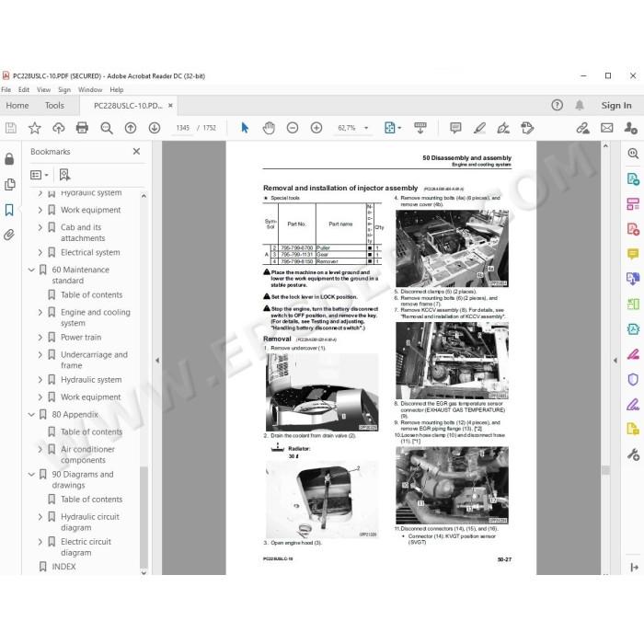Viewport: 644px width, 644px height.
Task: Open the INDEX bookmark
Action: click(63, 567)
